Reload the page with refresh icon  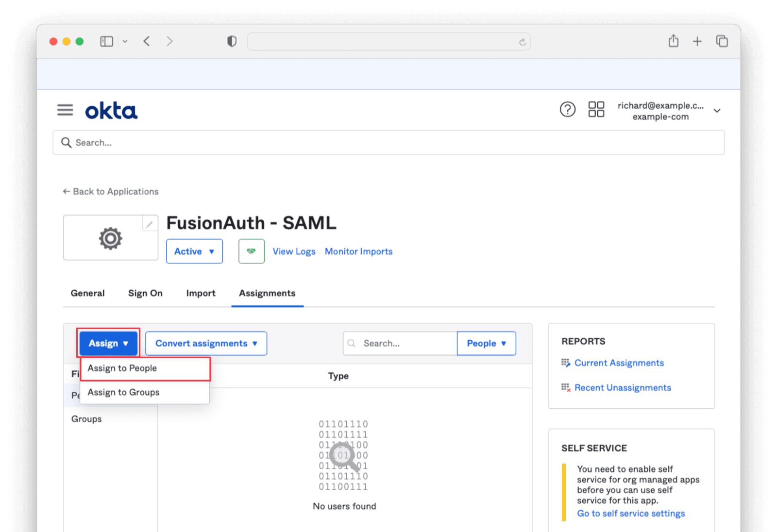click(x=522, y=42)
